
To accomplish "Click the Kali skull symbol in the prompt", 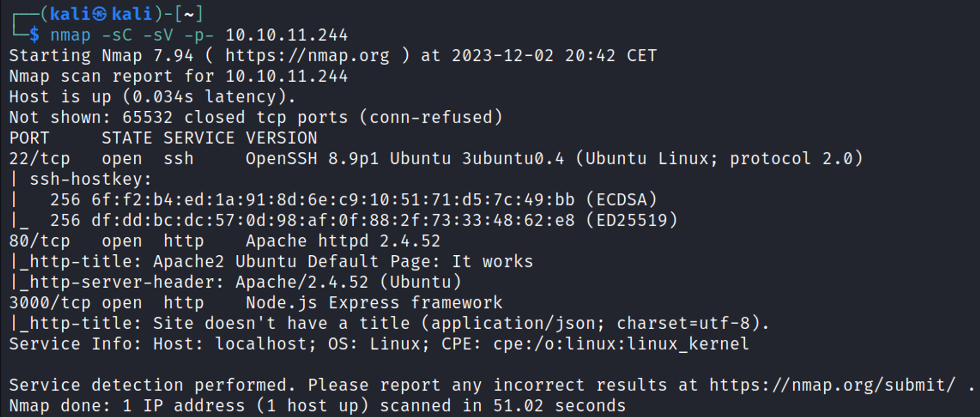I will point(99,14).
